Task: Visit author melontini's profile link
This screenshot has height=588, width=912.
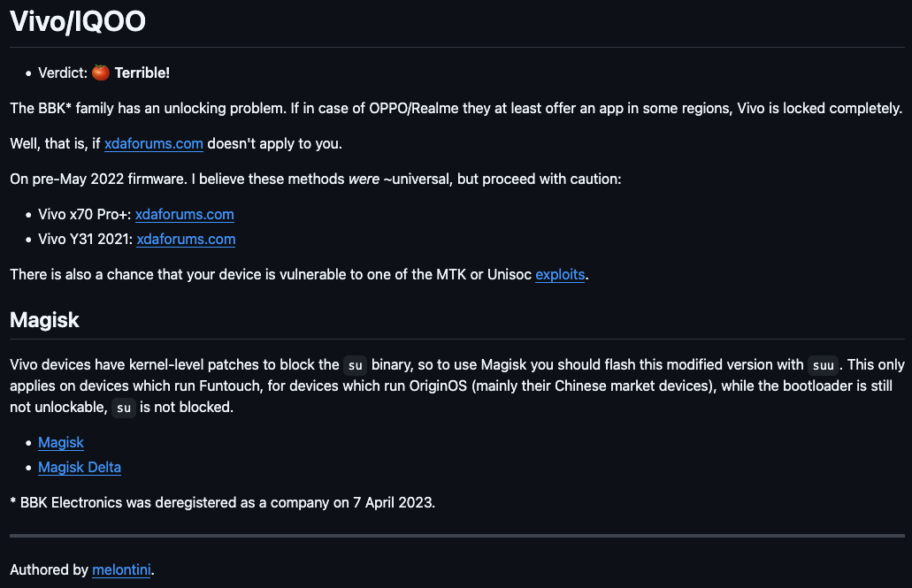Action: (121, 569)
